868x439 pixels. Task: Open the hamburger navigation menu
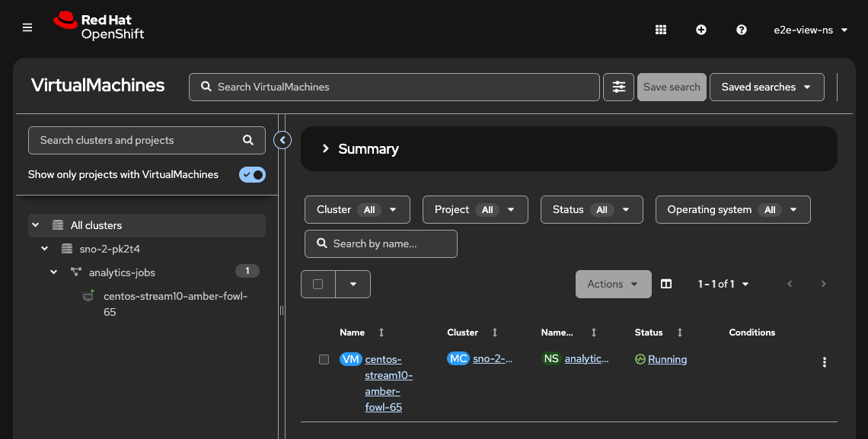point(27,28)
